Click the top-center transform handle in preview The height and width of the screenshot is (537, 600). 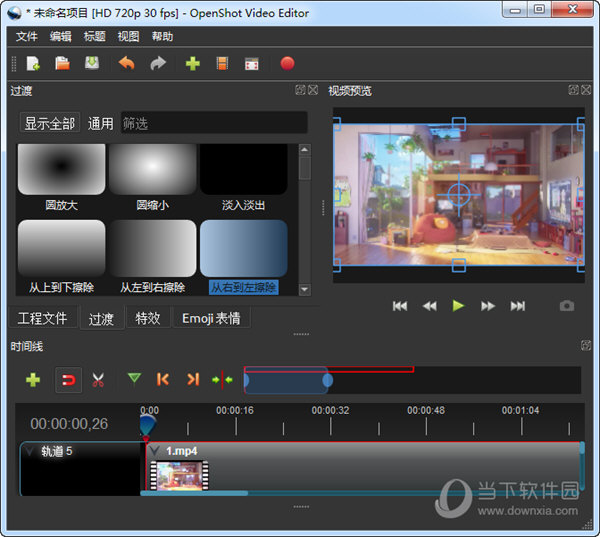point(459,124)
